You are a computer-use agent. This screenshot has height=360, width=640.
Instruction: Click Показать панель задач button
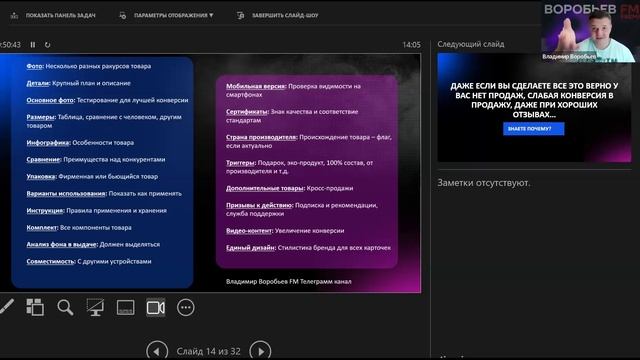[x=53, y=16]
